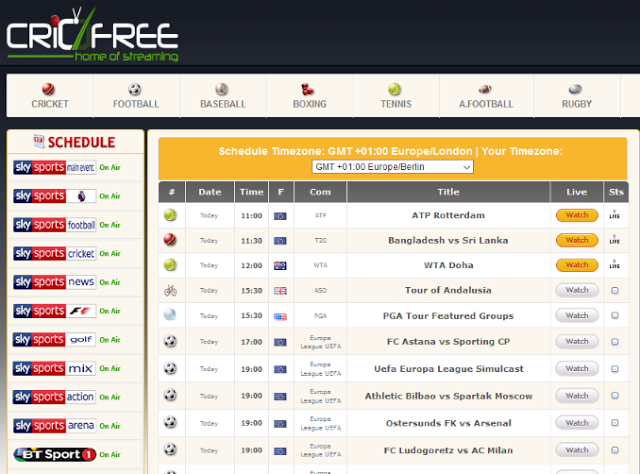Click the Live column header

click(576, 192)
